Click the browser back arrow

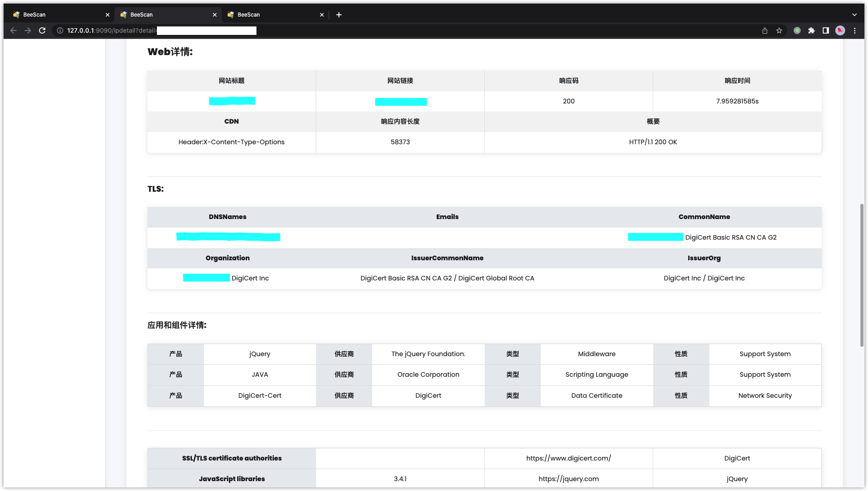(x=13, y=30)
